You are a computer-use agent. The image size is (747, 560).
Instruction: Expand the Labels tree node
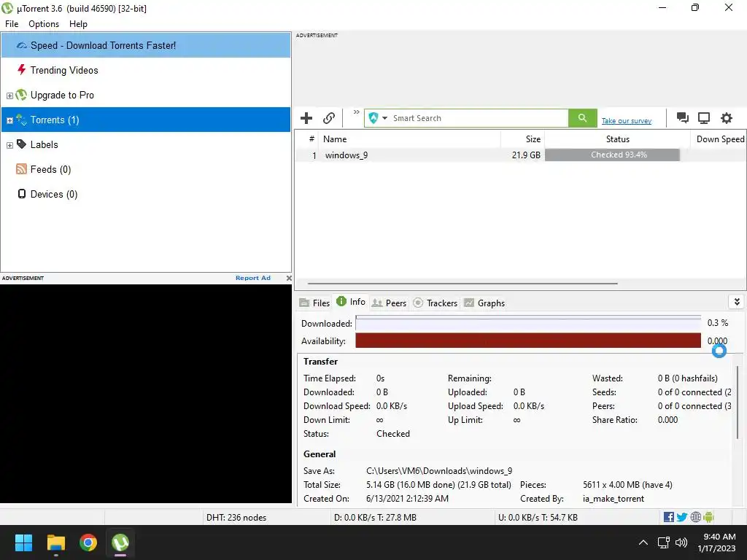click(x=9, y=145)
